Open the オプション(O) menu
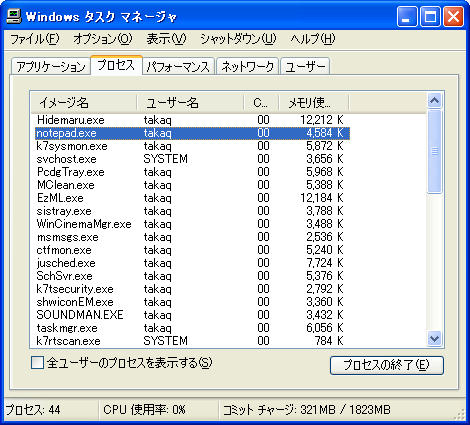This screenshot has height=425, width=470. (103, 39)
